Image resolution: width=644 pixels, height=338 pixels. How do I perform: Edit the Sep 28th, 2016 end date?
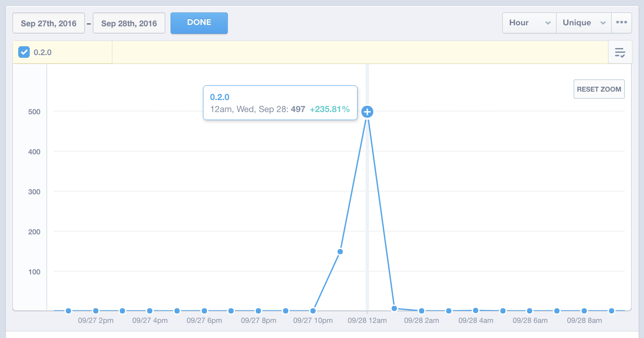pos(129,23)
